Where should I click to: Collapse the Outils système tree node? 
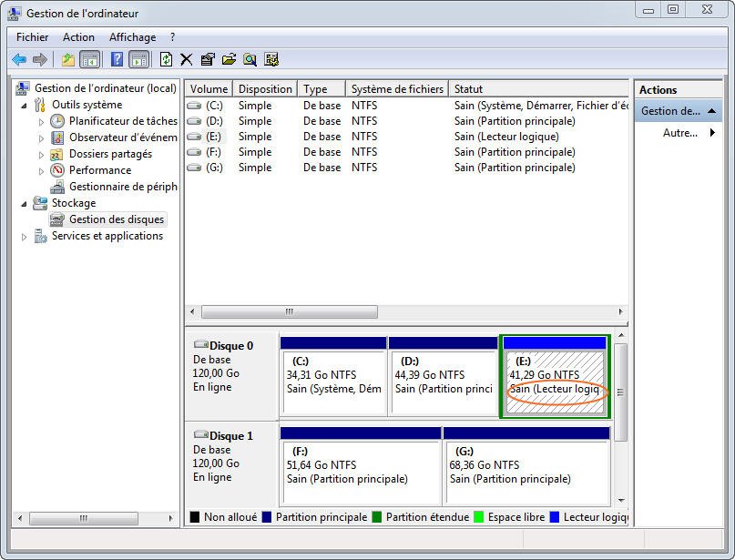pos(25,105)
